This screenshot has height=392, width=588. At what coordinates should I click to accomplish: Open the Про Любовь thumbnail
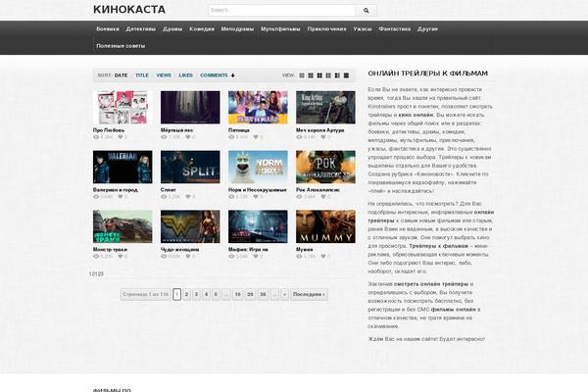(122, 107)
